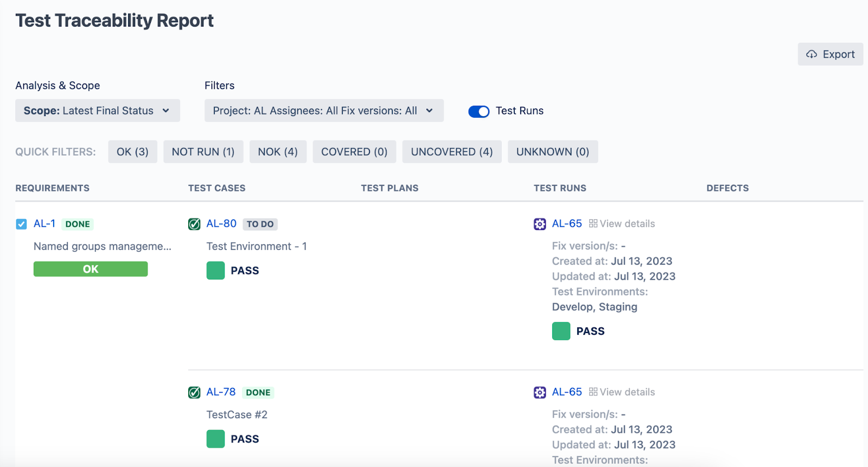Open the AL-1 requirement link
The image size is (868, 467).
coord(44,223)
